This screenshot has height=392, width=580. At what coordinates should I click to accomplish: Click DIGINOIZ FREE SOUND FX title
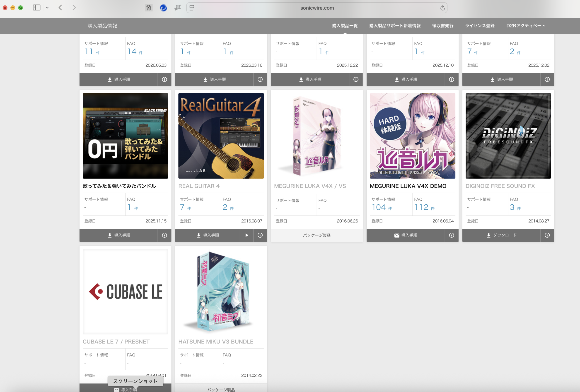coord(500,186)
